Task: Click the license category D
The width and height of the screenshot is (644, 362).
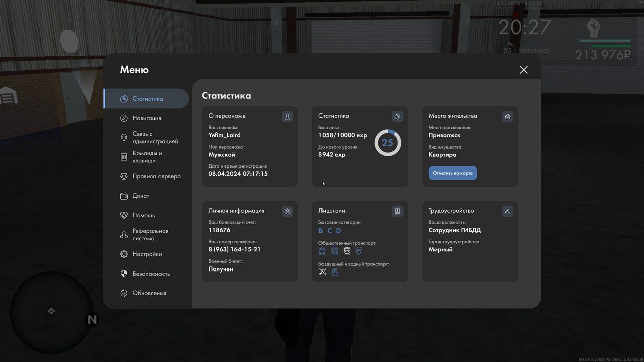Action: coord(339,231)
